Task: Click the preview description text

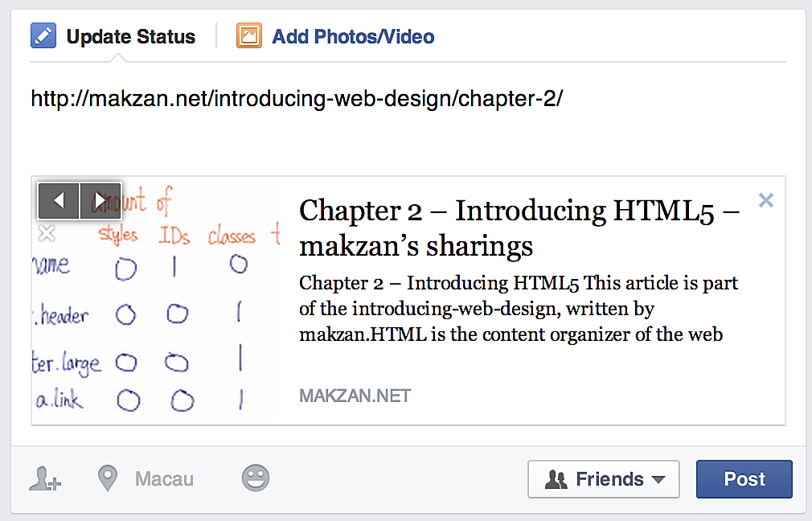Action: click(x=518, y=309)
